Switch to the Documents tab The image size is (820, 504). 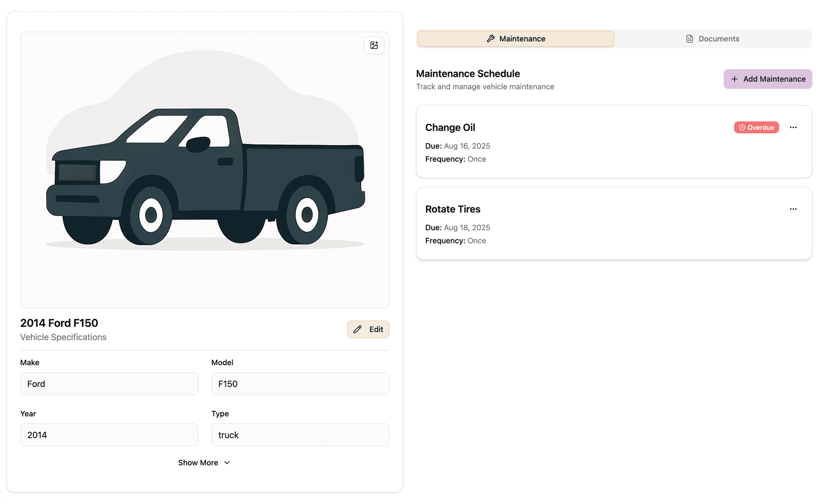click(x=712, y=38)
